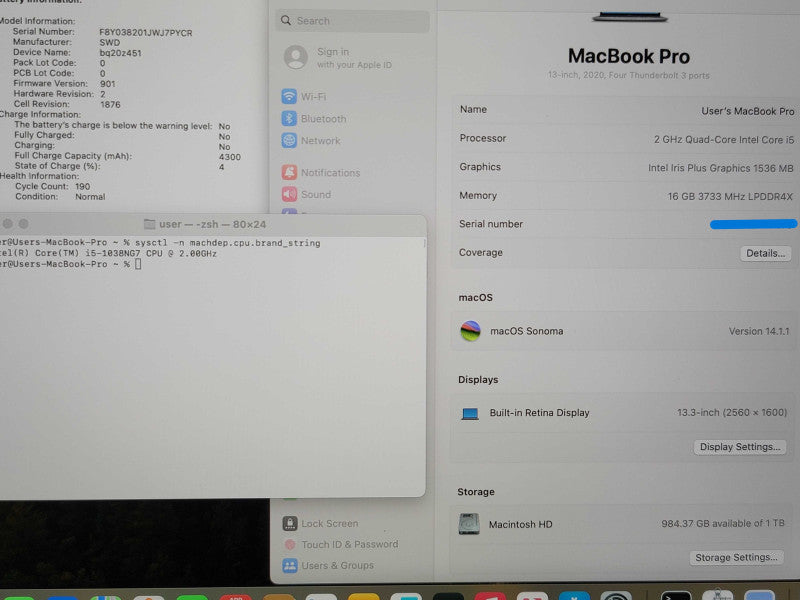Click the Terminal prompt cursor
Screen dimensions: 800x600
pos(138,264)
